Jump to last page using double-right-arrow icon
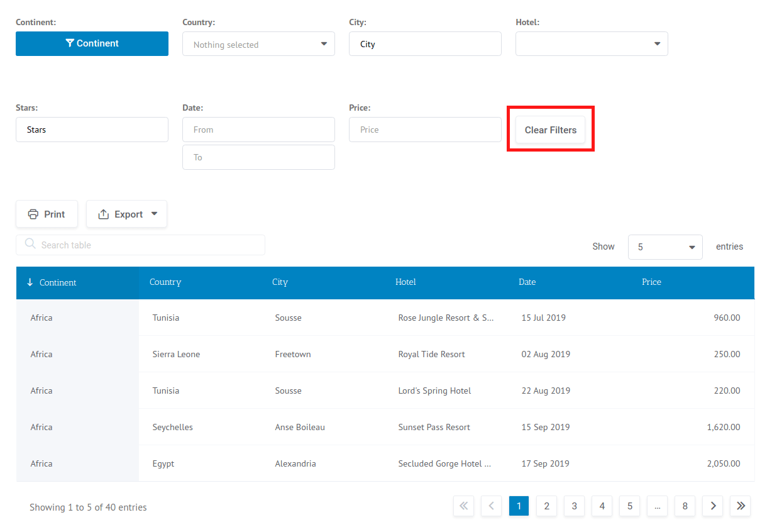The height and width of the screenshot is (532, 772). pyautogui.click(x=740, y=506)
